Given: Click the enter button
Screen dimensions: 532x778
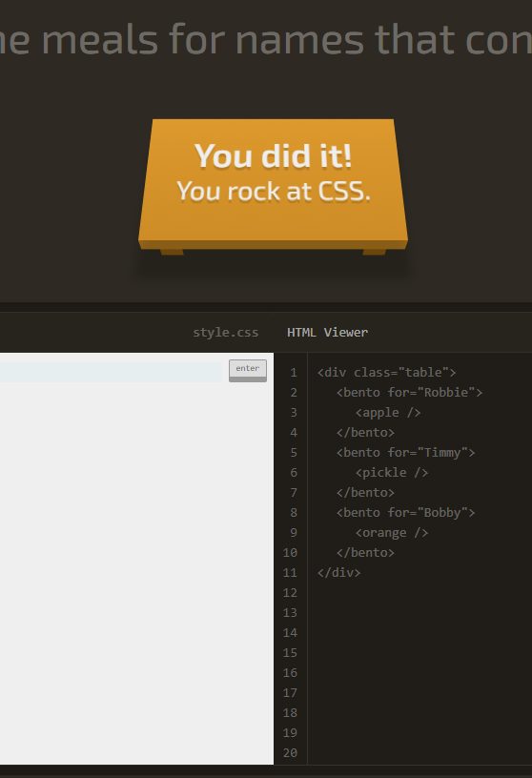Looking at the screenshot, I should click(248, 370).
